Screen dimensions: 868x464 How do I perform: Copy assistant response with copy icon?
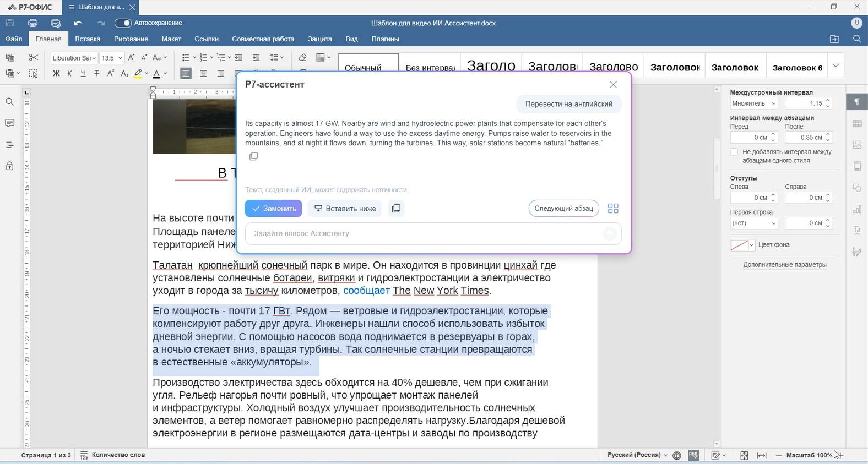coord(253,156)
